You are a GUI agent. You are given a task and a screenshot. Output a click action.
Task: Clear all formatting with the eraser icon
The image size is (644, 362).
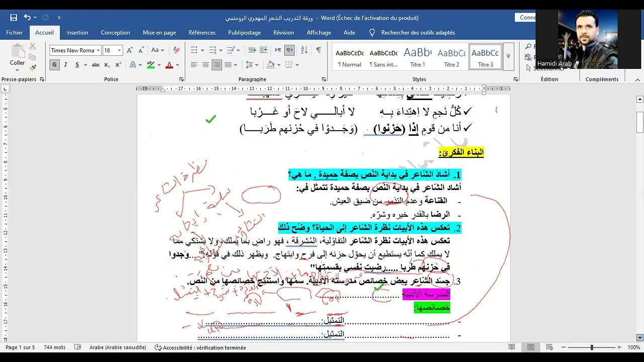tap(176, 50)
